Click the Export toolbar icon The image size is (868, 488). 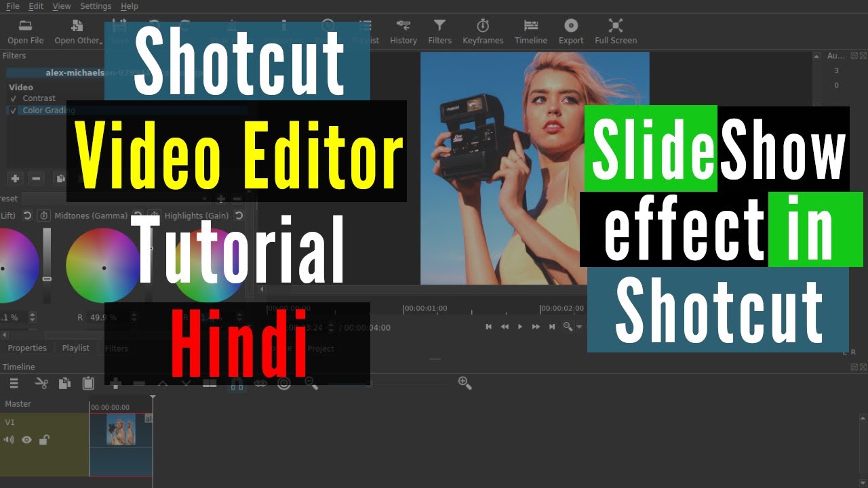pos(571,26)
